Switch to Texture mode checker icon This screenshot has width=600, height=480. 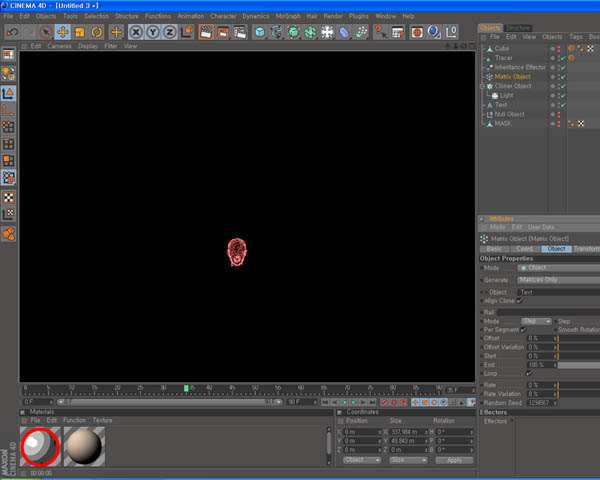[8, 198]
